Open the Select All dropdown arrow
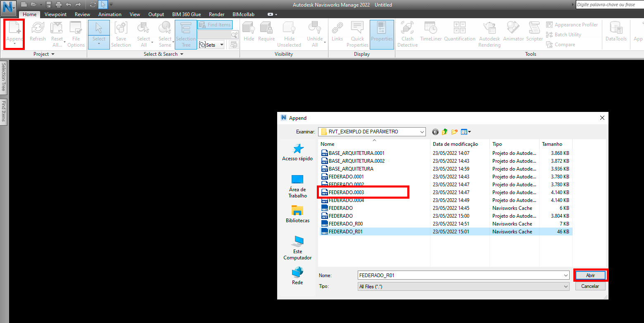Screen dimensions: 644x323 click(152, 43)
